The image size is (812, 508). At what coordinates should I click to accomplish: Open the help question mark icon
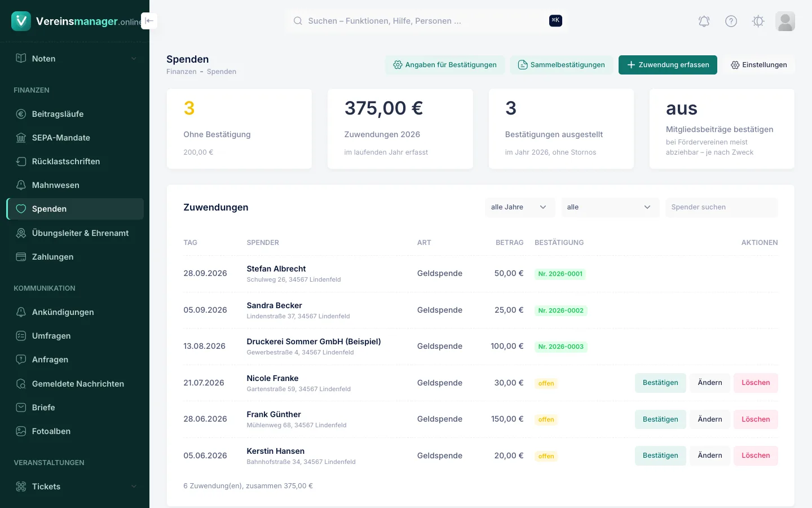(x=731, y=21)
